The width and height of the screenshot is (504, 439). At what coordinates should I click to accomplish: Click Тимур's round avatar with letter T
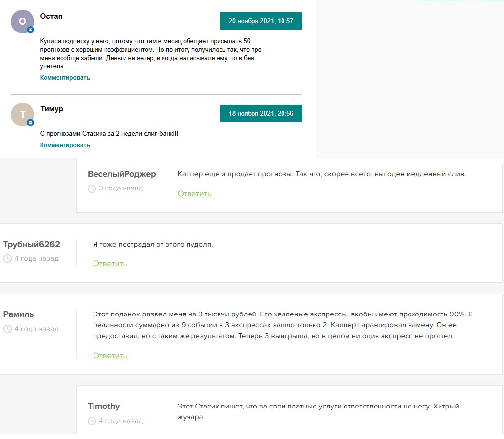[x=23, y=114]
